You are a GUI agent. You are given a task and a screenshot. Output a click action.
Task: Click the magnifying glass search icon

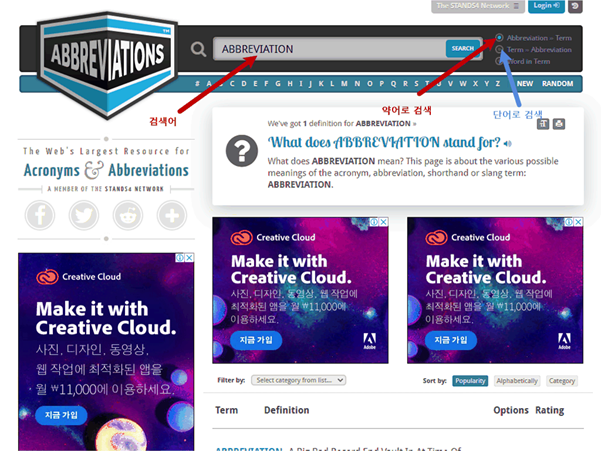pos(198,49)
